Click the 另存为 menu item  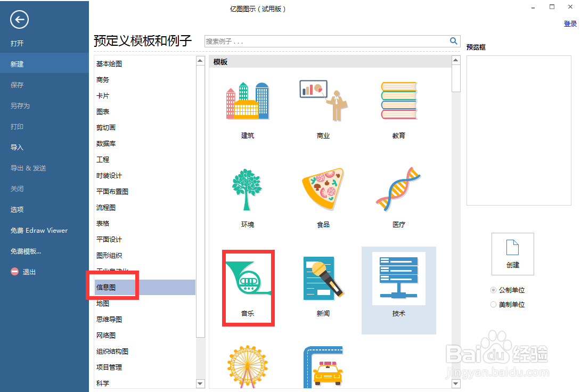pos(20,105)
